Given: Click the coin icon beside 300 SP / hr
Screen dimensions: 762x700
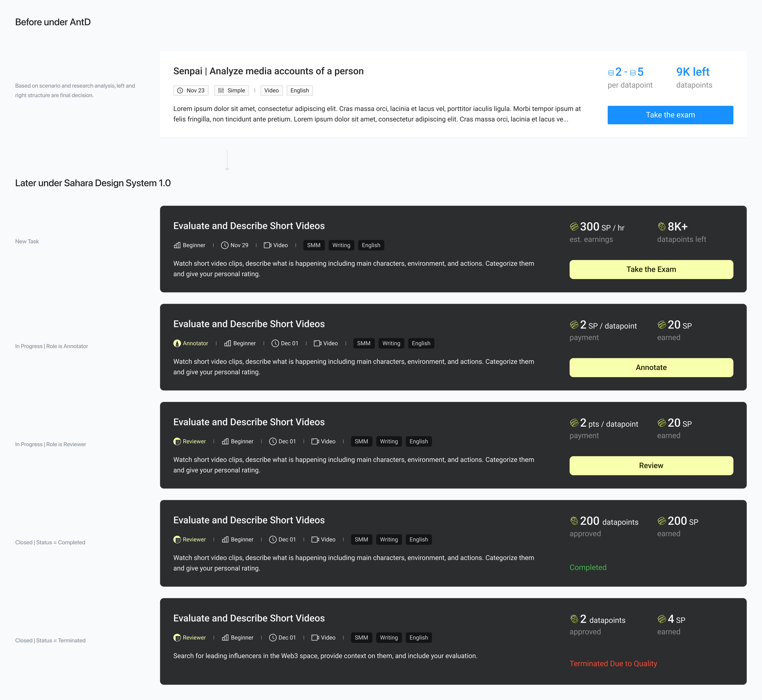Looking at the screenshot, I should (x=574, y=227).
